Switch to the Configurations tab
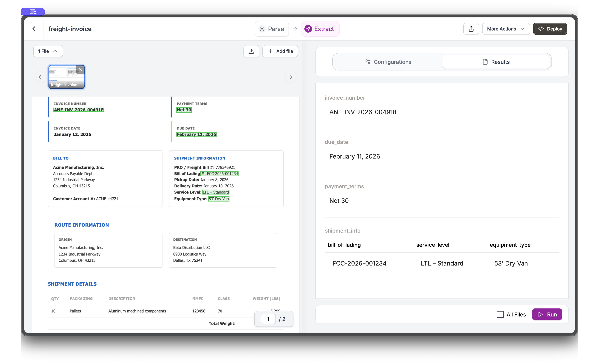The width and height of the screenshot is (599, 364). click(388, 62)
